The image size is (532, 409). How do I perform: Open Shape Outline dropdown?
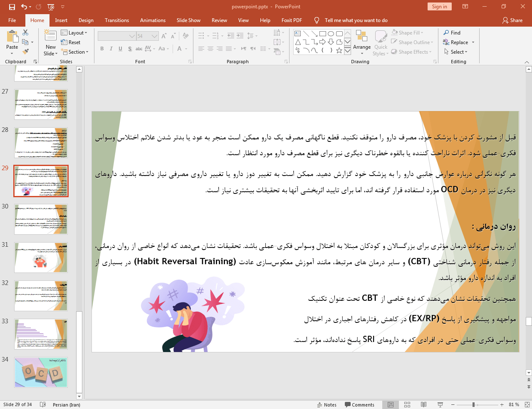412,42
